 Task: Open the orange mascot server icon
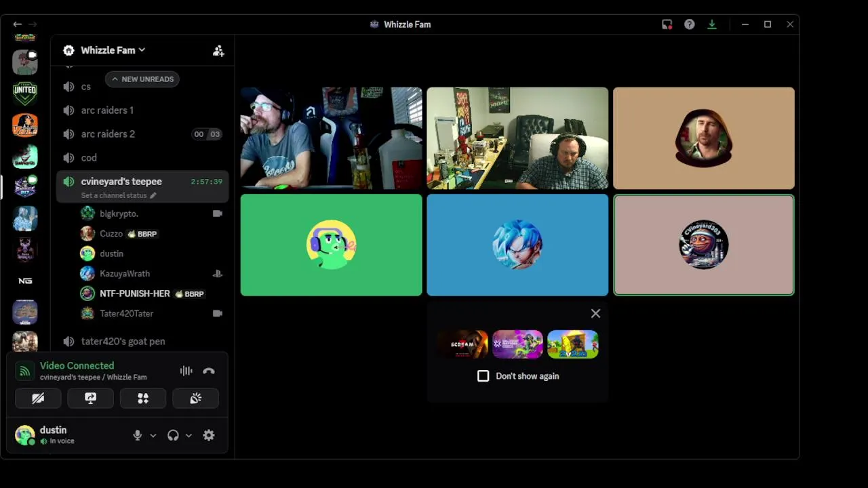(x=25, y=125)
